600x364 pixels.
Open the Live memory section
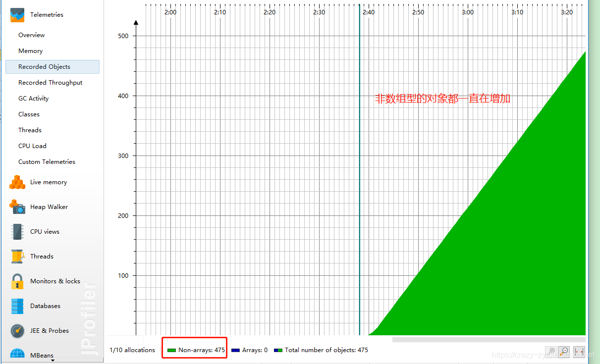[49, 182]
